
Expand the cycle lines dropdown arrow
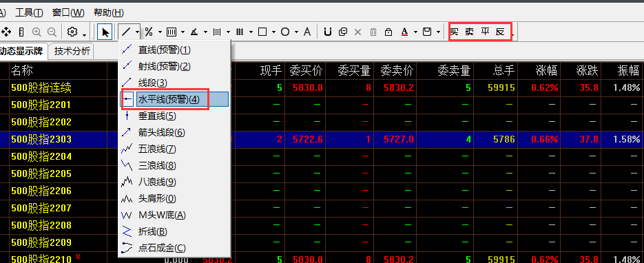[183, 32]
